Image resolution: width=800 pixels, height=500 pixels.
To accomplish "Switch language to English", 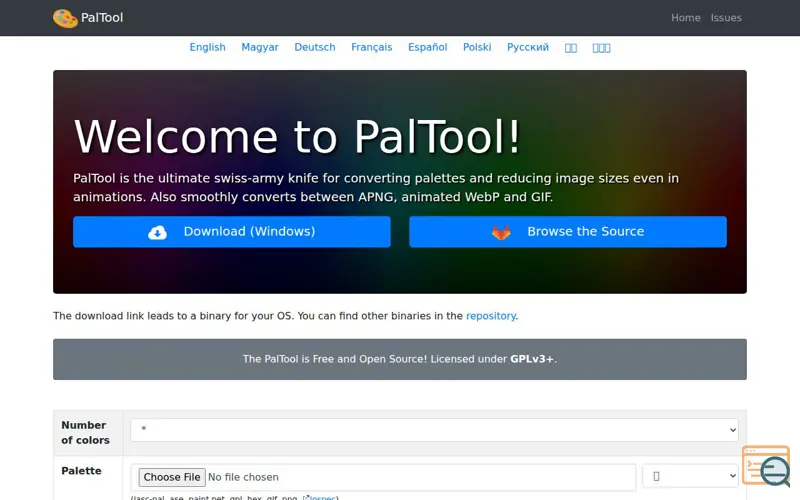I will tap(207, 47).
